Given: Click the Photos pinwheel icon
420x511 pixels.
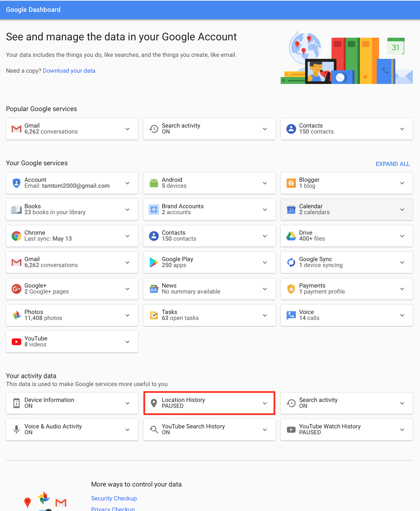Looking at the screenshot, I should click(x=17, y=315).
